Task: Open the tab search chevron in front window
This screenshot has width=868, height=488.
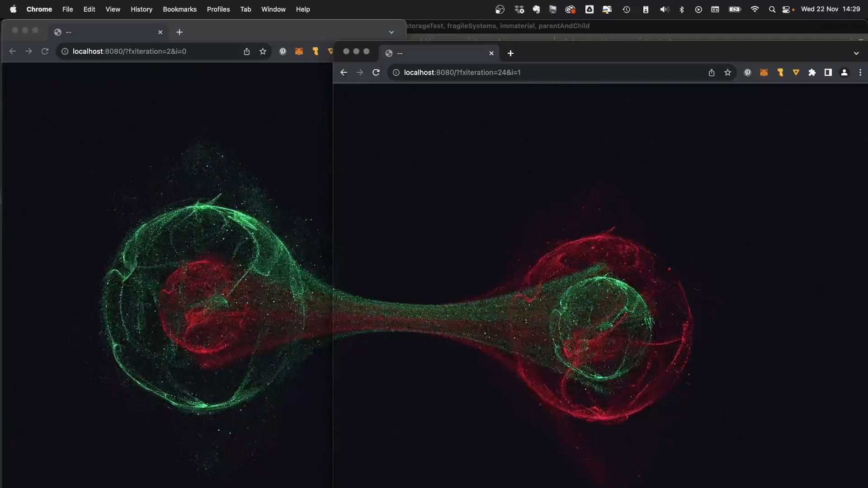Action: tap(856, 53)
